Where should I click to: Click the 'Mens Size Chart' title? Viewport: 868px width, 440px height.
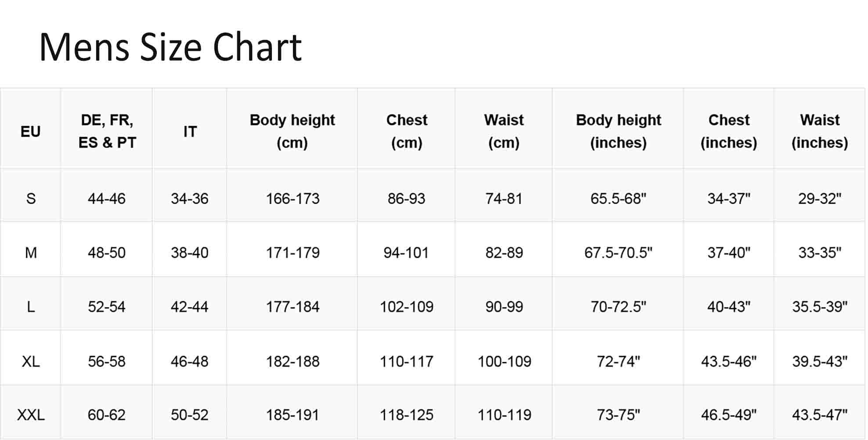[170, 47]
